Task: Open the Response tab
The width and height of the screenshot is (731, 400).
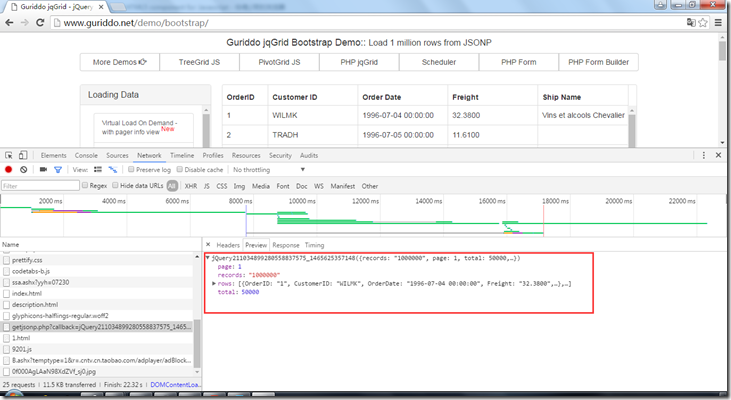Action: (x=286, y=244)
